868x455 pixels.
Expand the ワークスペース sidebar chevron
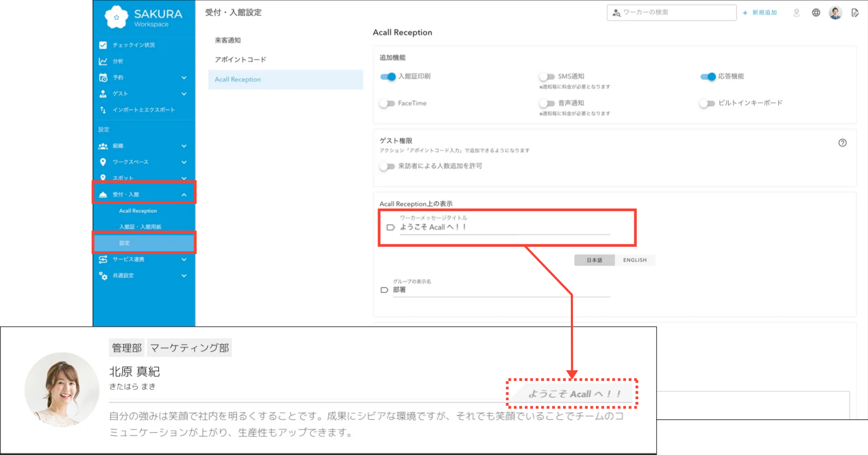(184, 162)
